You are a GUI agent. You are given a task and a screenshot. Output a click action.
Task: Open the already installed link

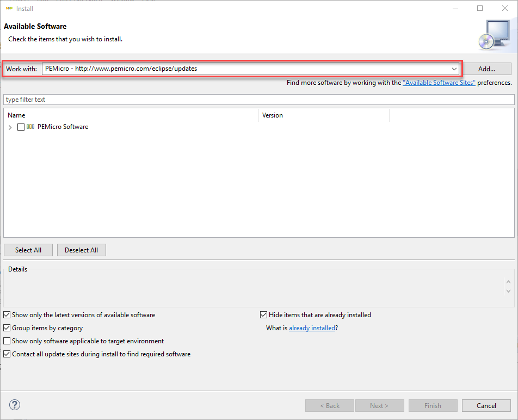point(312,328)
